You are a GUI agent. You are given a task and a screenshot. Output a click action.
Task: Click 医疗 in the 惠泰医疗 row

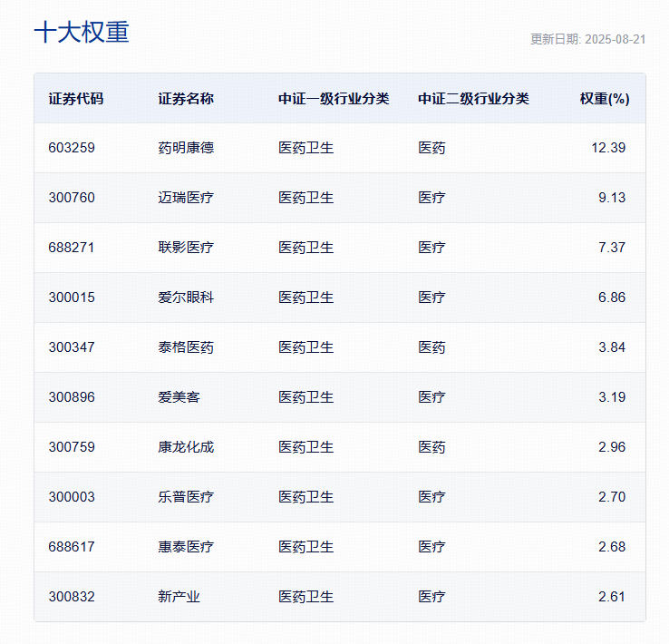431,547
